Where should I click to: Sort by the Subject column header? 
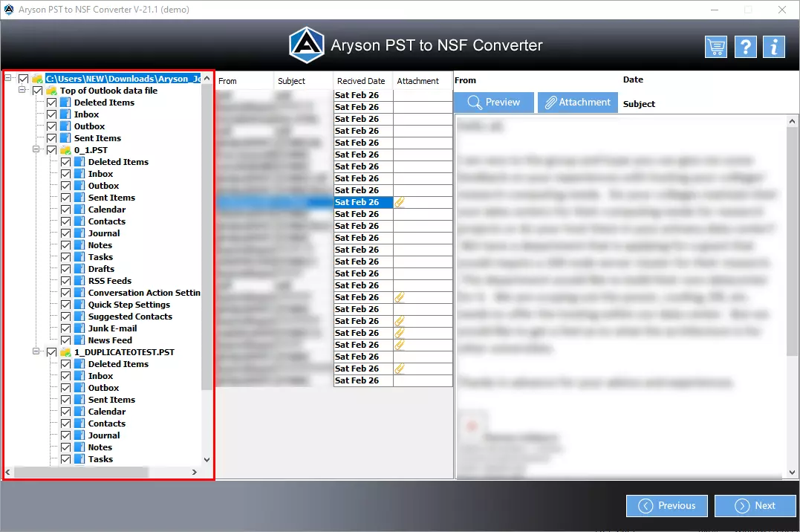[x=304, y=81]
